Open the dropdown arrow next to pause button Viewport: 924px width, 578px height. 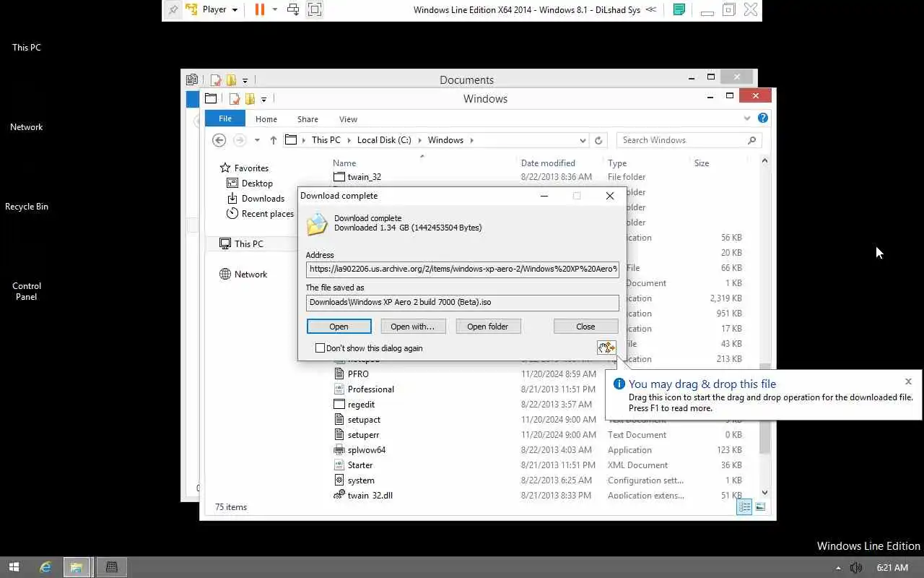(x=274, y=10)
